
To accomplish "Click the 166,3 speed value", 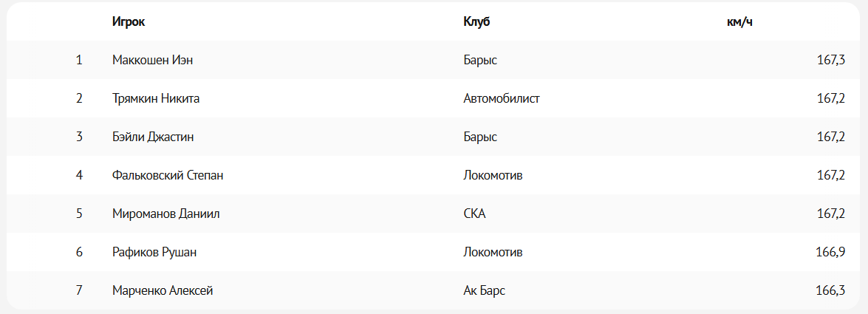I will coord(830,290).
